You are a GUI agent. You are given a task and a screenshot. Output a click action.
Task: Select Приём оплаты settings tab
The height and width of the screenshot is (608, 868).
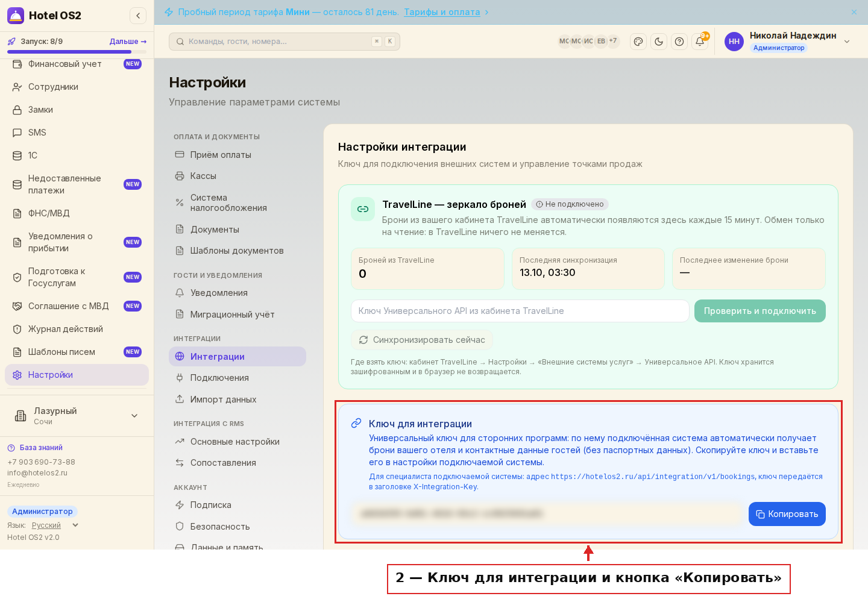(237, 155)
